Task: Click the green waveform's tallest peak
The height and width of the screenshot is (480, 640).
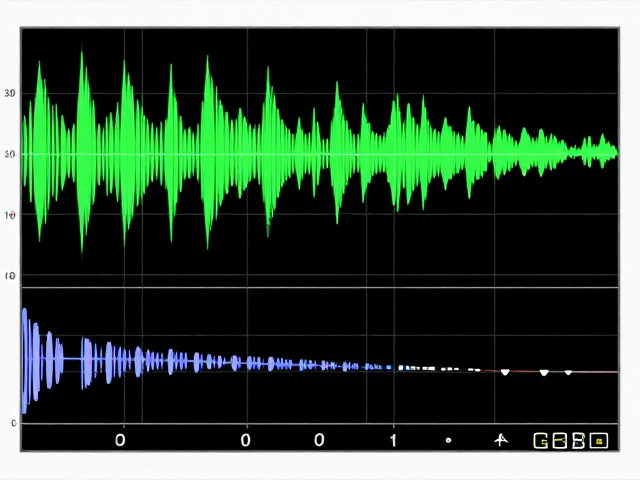Action: [x=82, y=151]
